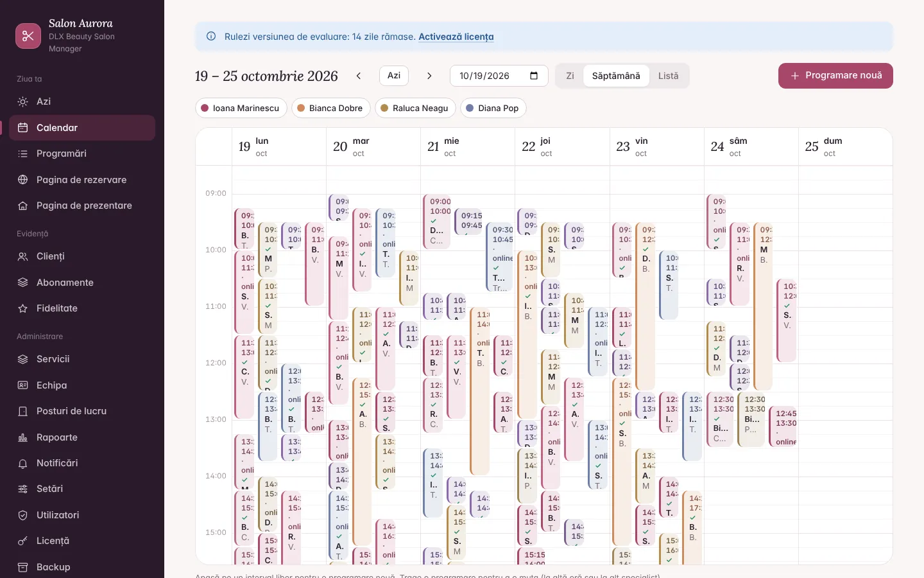The width and height of the screenshot is (924, 578).
Task: Toggle Ioana Marinescu staff filter
Action: pyautogui.click(x=241, y=108)
